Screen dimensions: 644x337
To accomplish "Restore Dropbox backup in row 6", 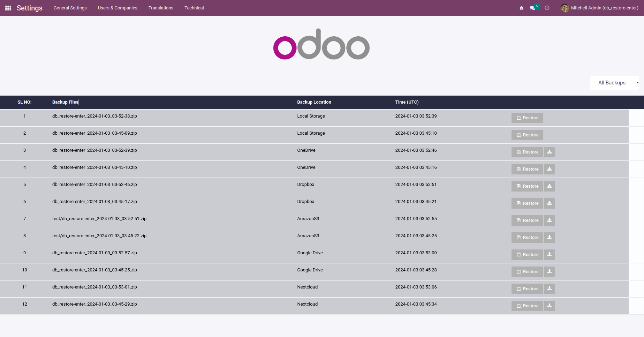I will point(527,203).
